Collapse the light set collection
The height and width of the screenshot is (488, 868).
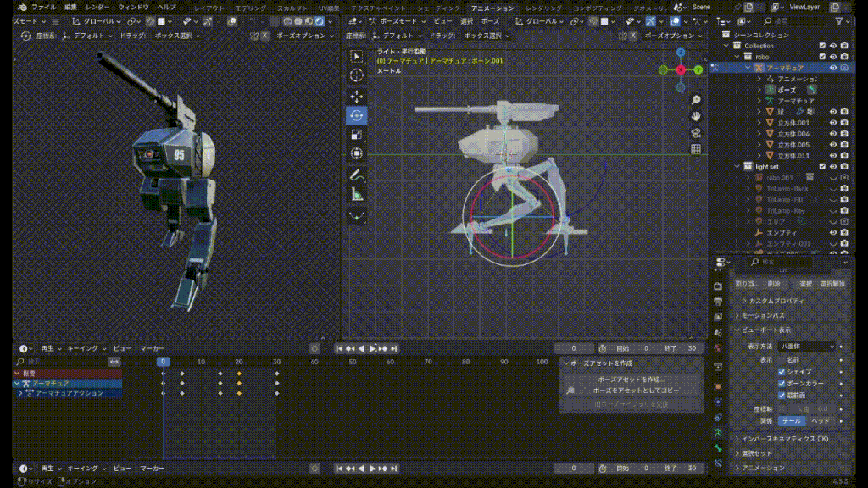coord(737,167)
